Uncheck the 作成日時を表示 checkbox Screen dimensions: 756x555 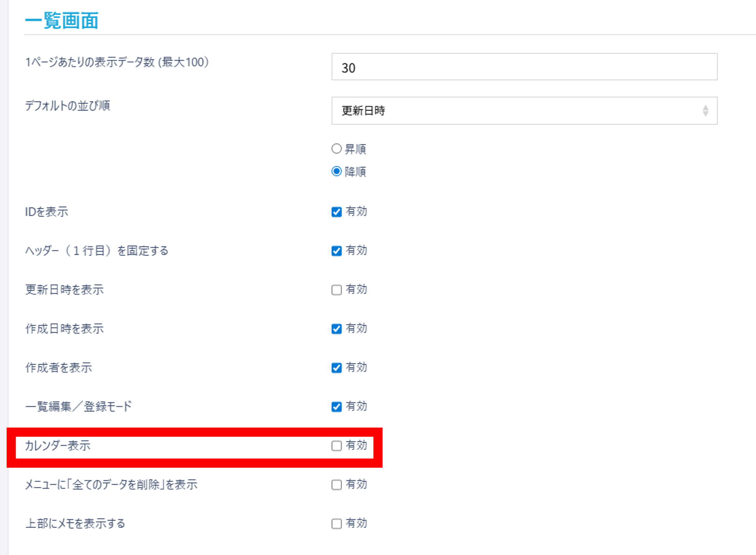(336, 329)
